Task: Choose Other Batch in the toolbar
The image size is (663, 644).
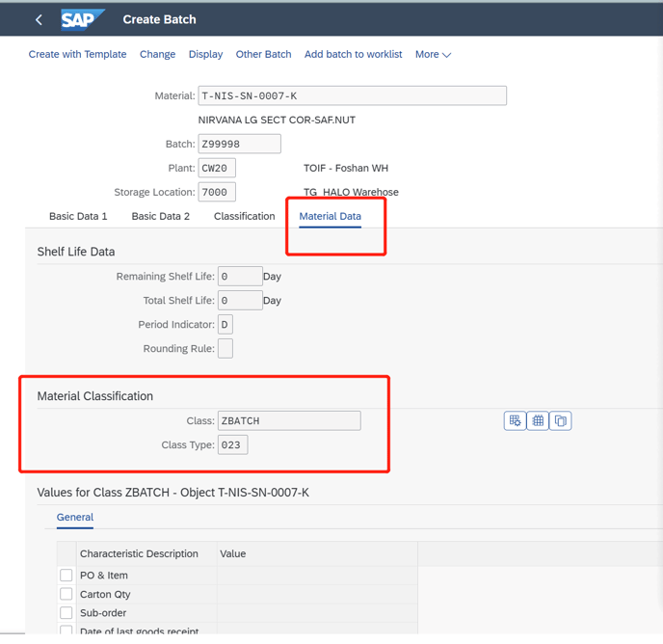Action: tap(263, 55)
